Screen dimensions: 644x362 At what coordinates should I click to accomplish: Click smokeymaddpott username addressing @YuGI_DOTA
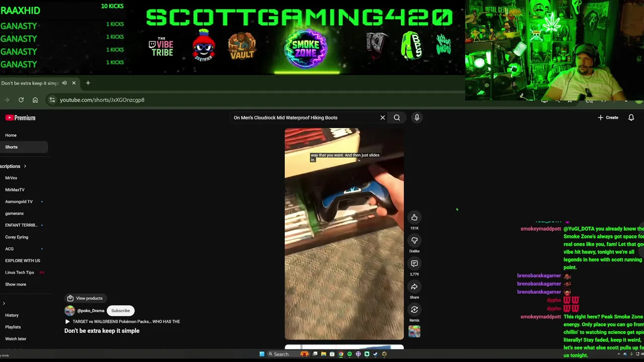point(540,229)
